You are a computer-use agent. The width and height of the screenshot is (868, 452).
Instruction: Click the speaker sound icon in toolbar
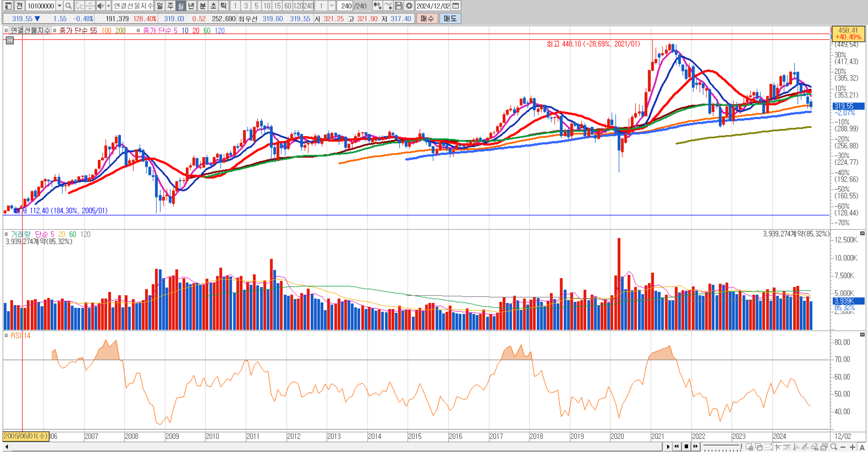click(x=100, y=6)
